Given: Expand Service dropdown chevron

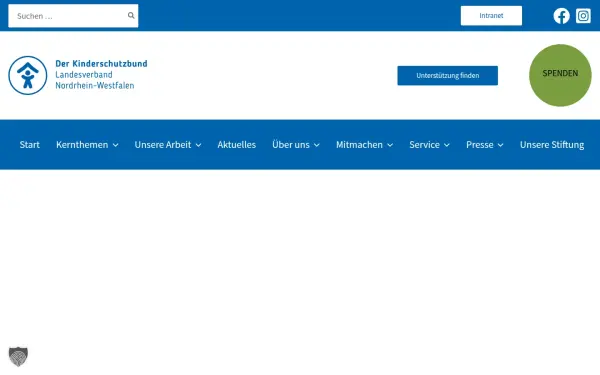Looking at the screenshot, I should pyautogui.click(x=447, y=145).
